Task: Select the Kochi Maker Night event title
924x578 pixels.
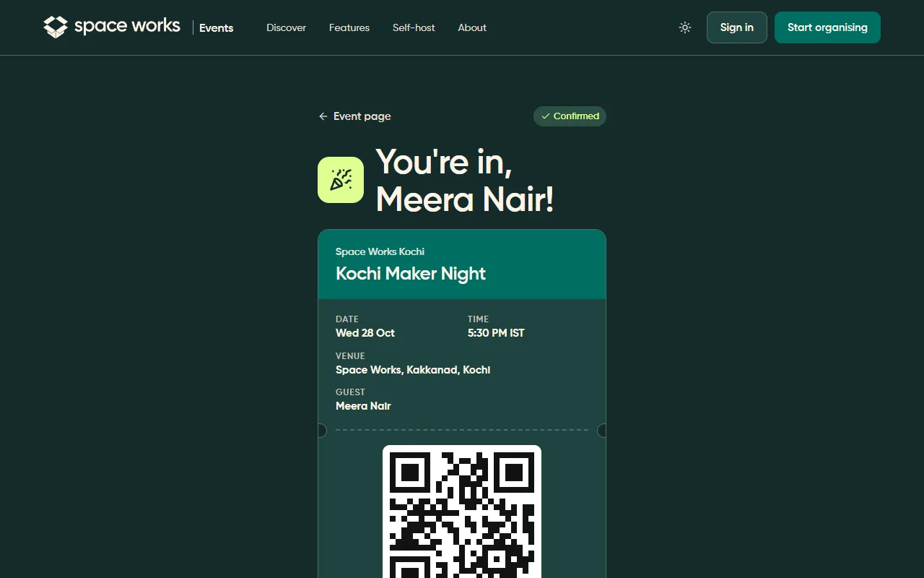Action: pyautogui.click(x=411, y=274)
